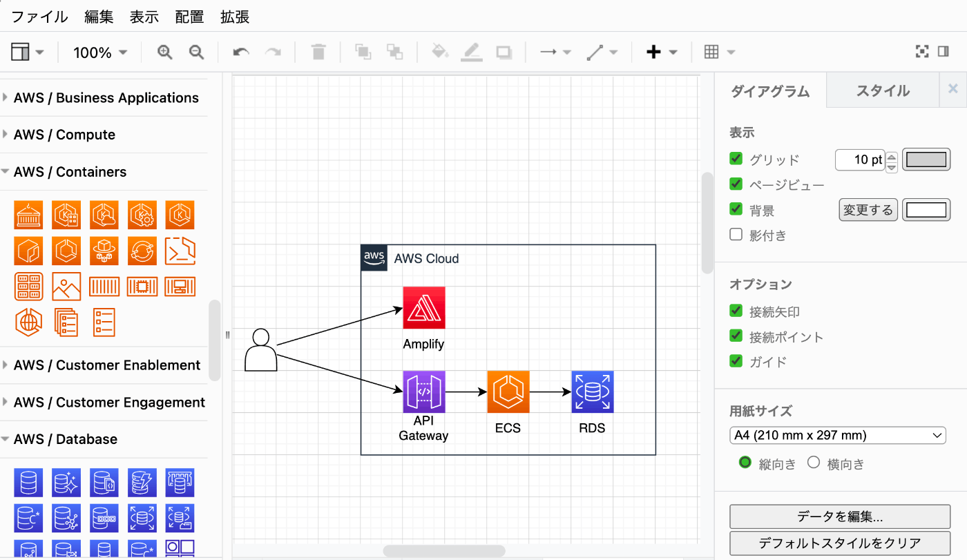Click the Delete (trash) icon in the toolbar
967x560 pixels.
[318, 52]
